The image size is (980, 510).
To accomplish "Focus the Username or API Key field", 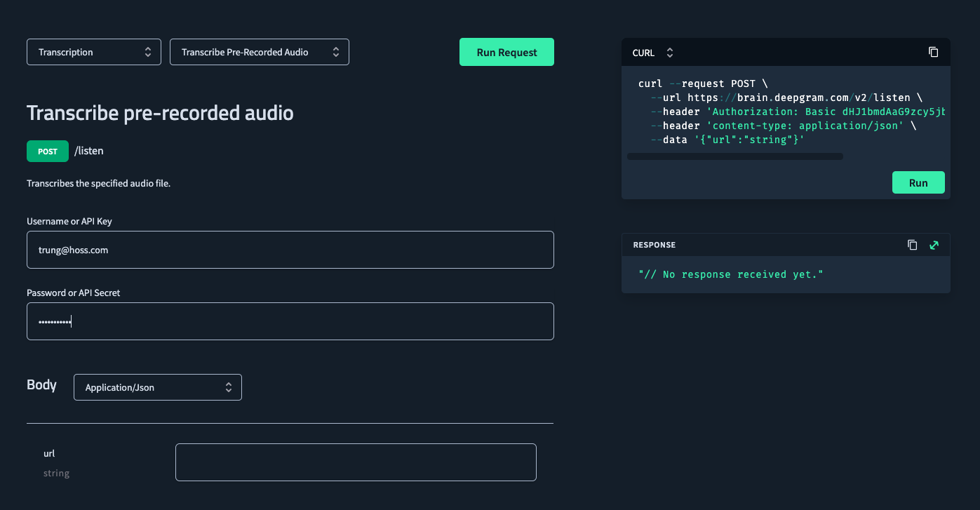I will pos(290,249).
